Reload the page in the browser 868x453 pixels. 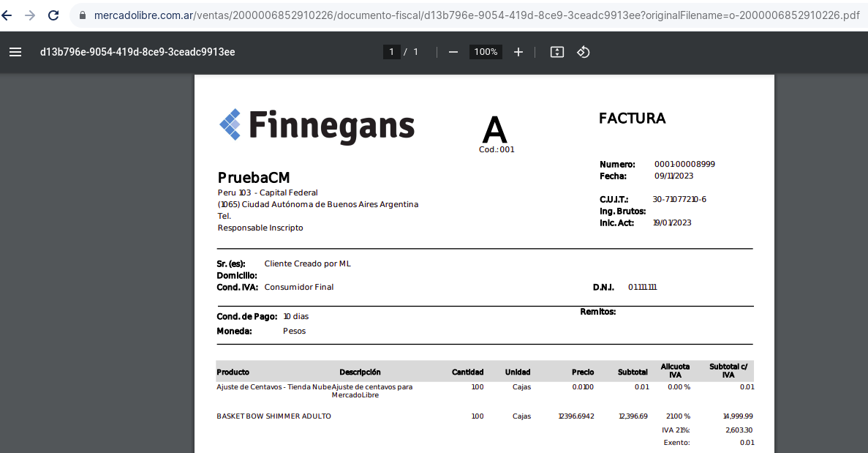(53, 15)
